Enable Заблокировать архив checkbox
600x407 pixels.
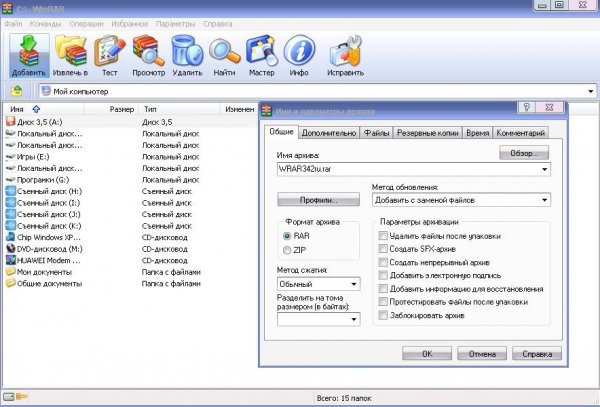[x=383, y=315]
